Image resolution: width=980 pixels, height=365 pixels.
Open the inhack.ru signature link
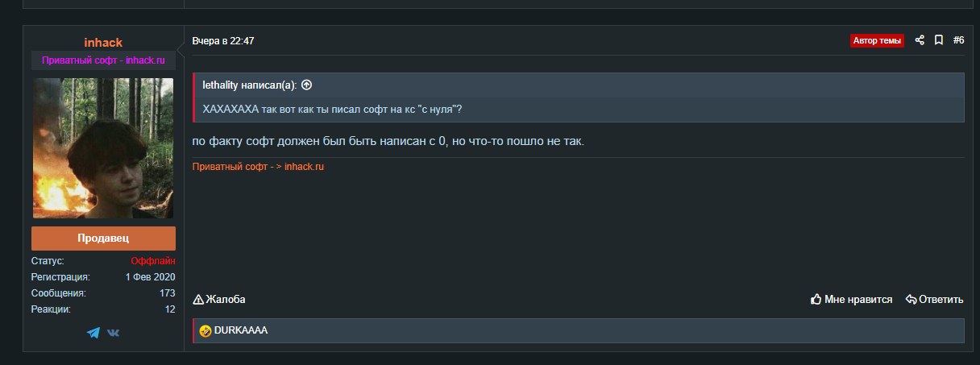[304, 167]
